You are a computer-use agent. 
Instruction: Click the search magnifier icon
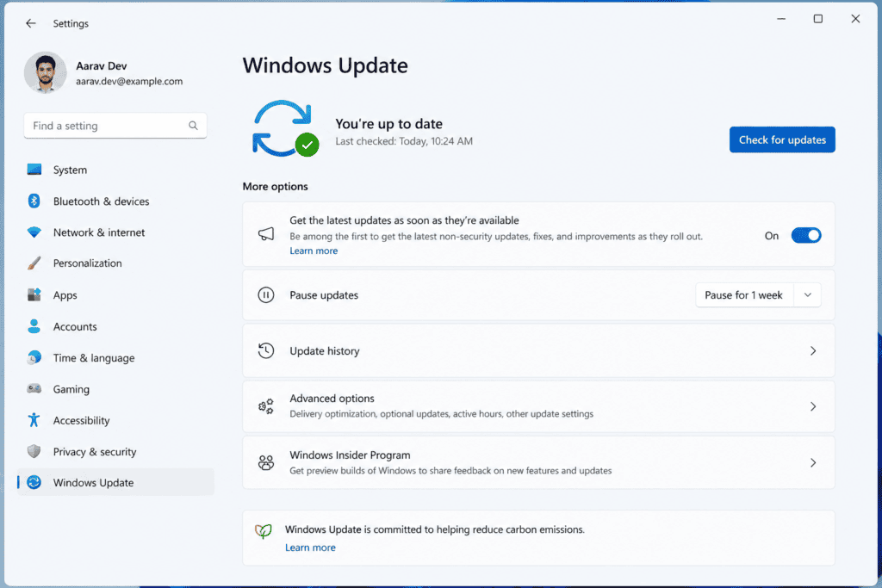pos(193,126)
